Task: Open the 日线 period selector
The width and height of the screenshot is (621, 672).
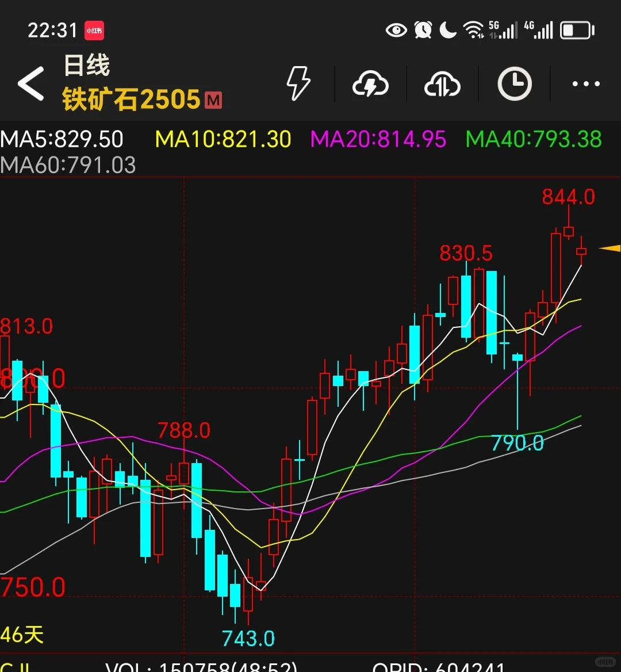Action: tap(87, 65)
